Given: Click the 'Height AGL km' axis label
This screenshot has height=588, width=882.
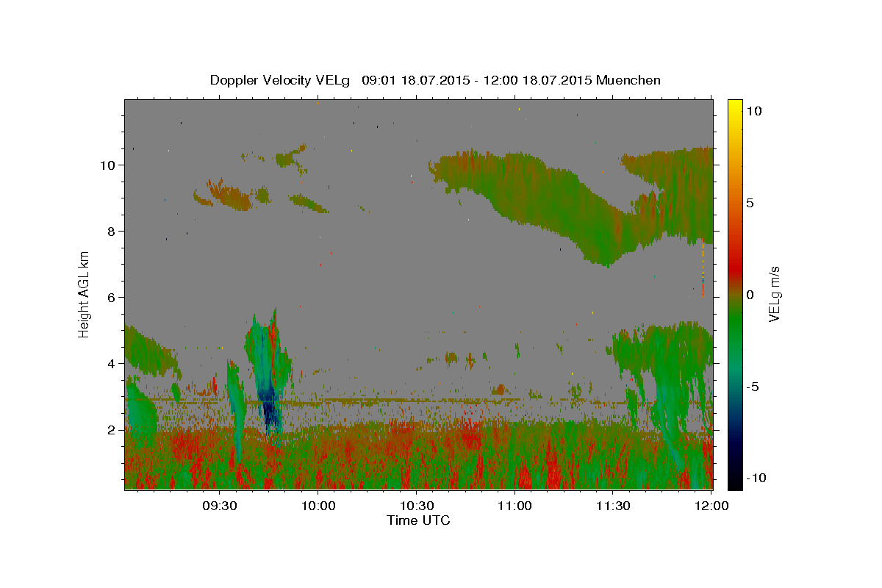Looking at the screenshot, I should pyautogui.click(x=85, y=295).
